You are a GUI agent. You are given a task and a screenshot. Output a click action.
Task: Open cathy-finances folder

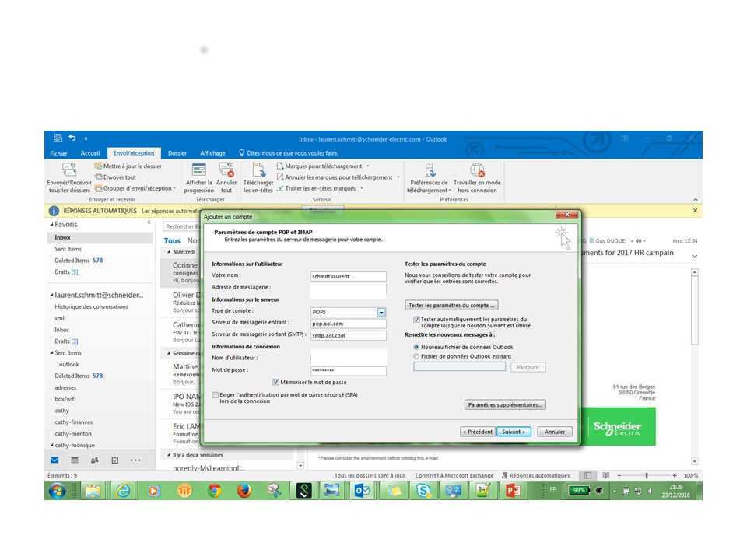tap(74, 422)
